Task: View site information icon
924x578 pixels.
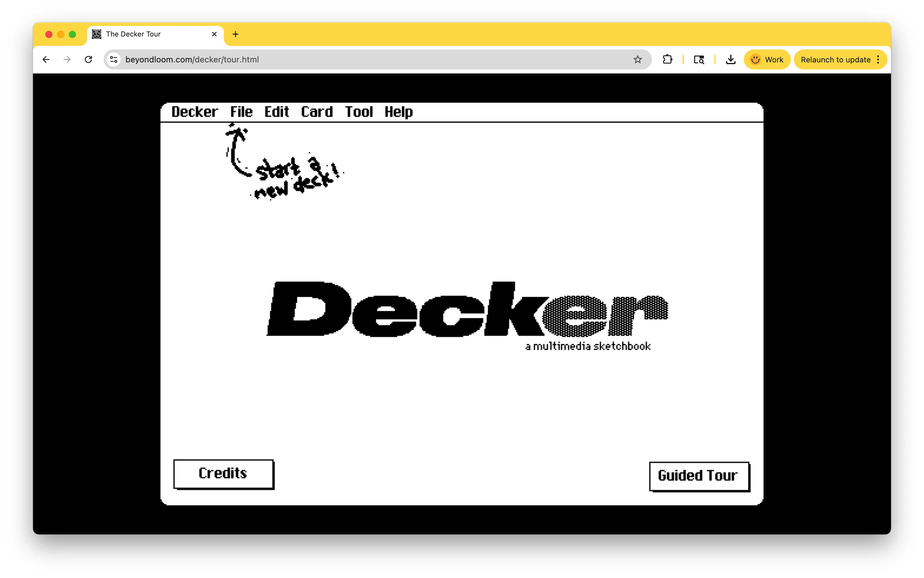Action: pos(114,60)
